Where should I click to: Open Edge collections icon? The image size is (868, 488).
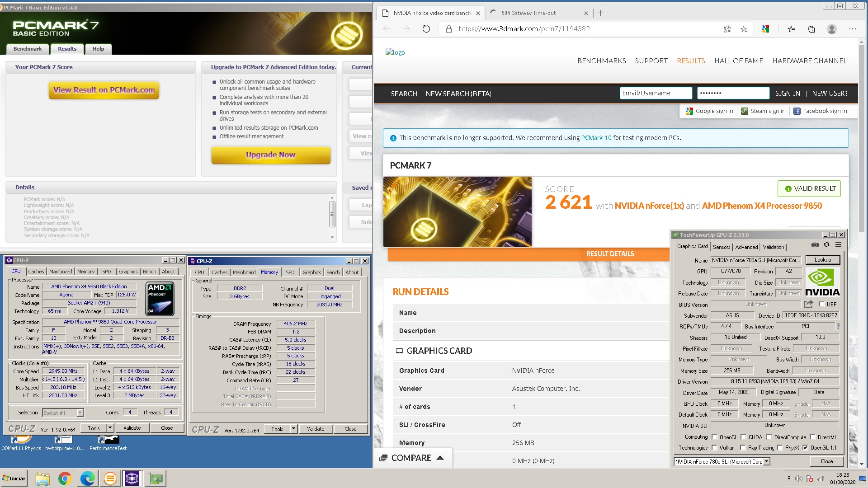coord(811,29)
